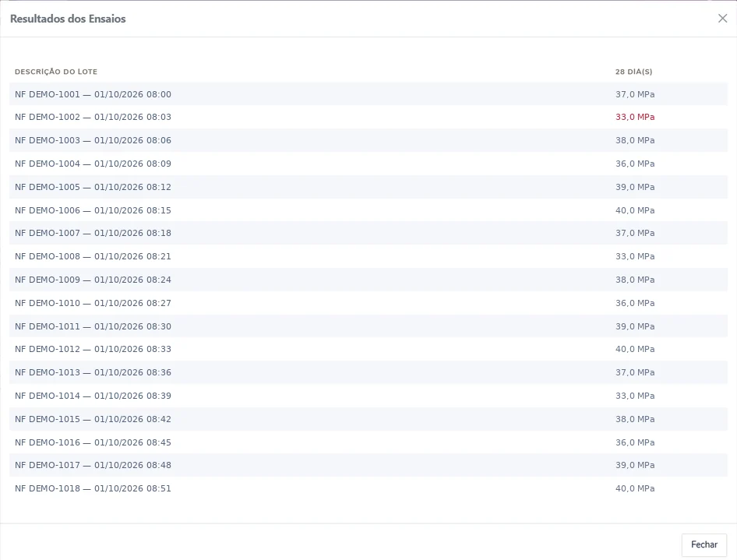
Task: Click the 40,0 MPa result for DEMO-1006
Action: 635,210
